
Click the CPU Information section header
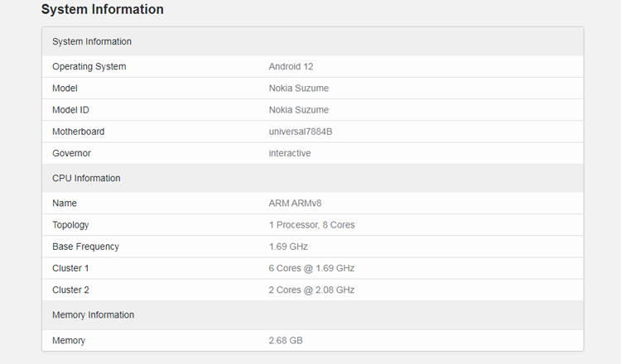[86, 178]
